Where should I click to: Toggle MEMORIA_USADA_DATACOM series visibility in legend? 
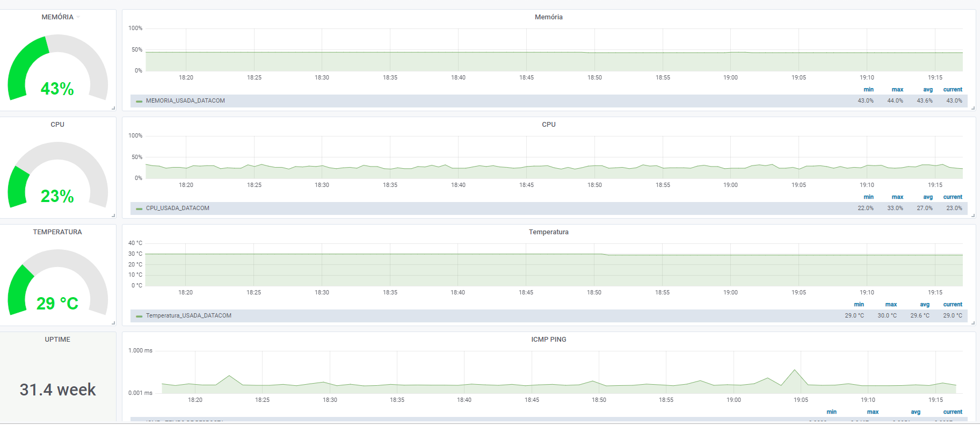[185, 101]
